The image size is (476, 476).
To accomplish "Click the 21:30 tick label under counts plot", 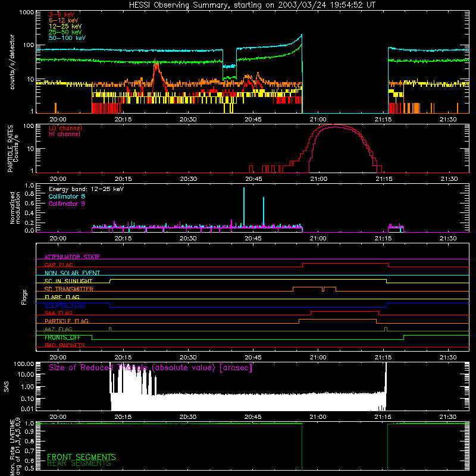I will coord(448,120).
